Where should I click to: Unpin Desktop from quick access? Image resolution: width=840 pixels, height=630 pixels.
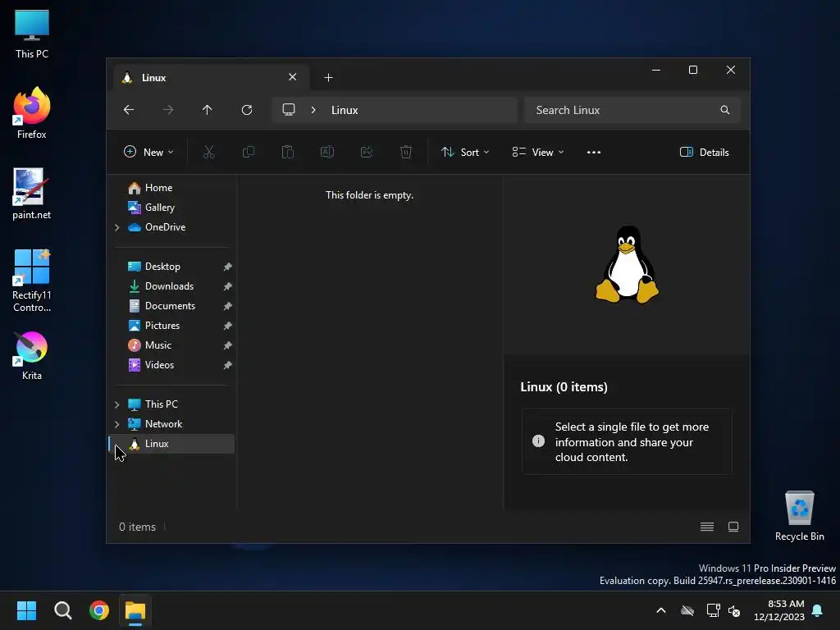[228, 267]
